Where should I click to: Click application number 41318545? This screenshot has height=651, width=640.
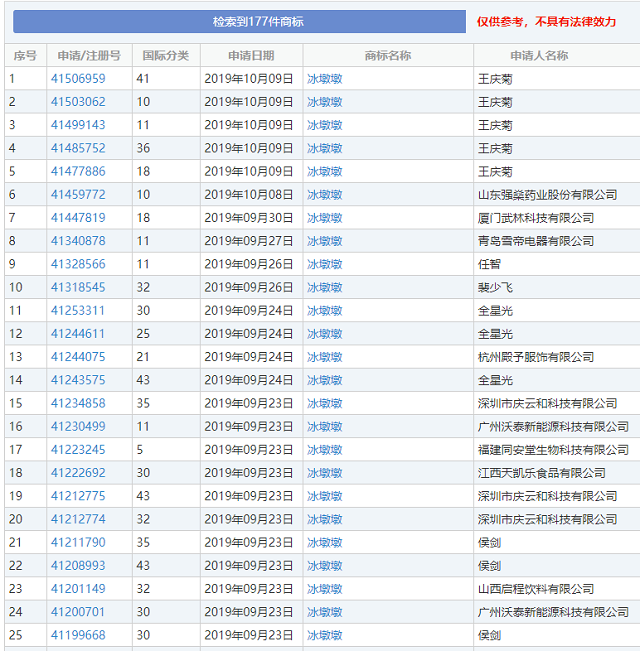78,287
